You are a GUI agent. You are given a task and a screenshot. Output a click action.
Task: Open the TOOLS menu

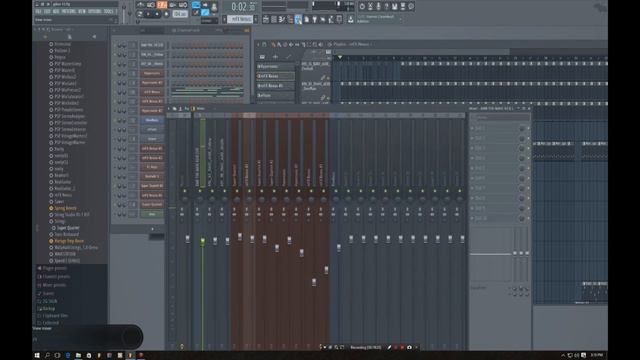pyautogui.click(x=109, y=11)
